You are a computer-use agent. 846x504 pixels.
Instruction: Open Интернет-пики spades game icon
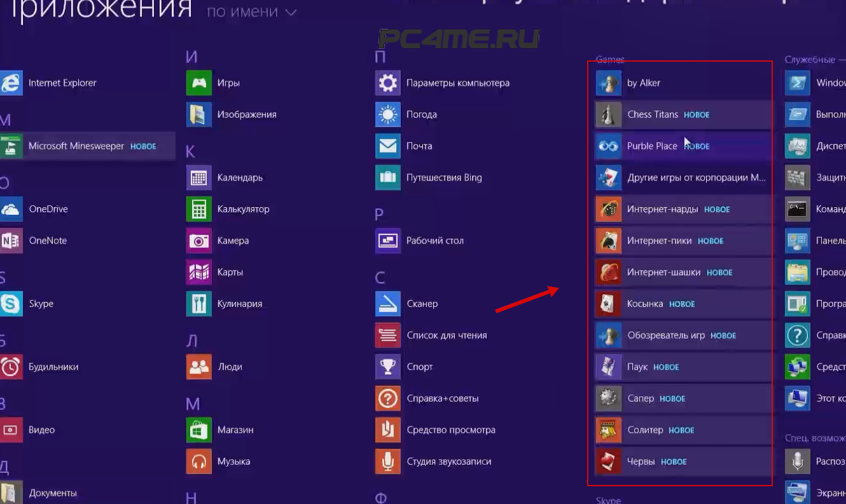click(x=609, y=241)
